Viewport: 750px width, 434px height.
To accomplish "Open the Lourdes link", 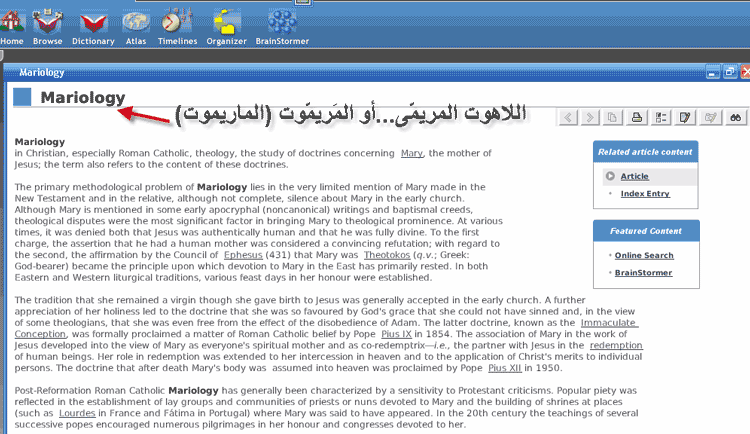I will 77,413.
